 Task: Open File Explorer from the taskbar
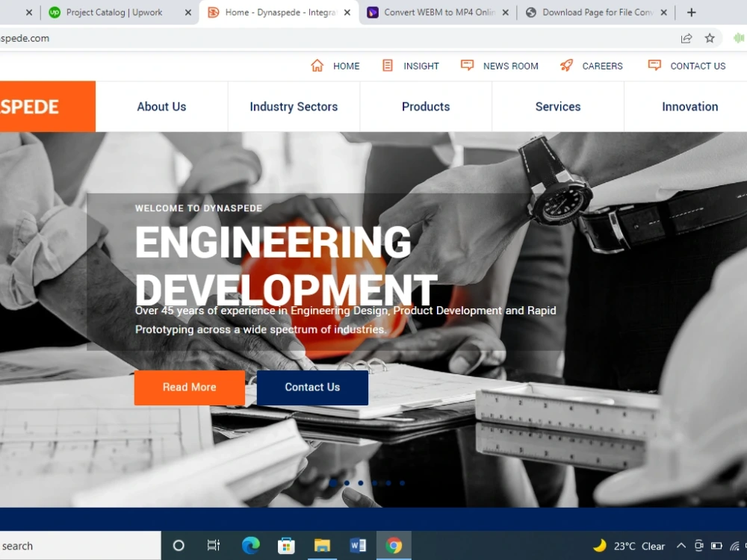click(322, 546)
